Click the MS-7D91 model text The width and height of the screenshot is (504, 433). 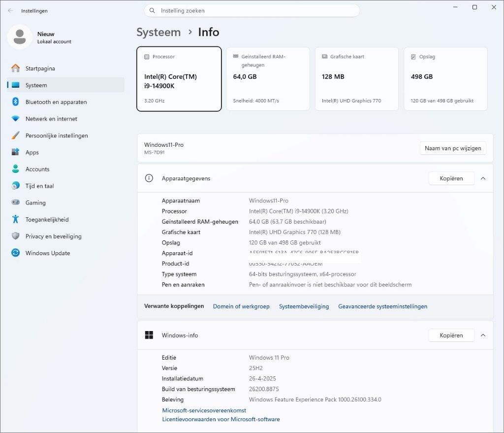click(154, 152)
